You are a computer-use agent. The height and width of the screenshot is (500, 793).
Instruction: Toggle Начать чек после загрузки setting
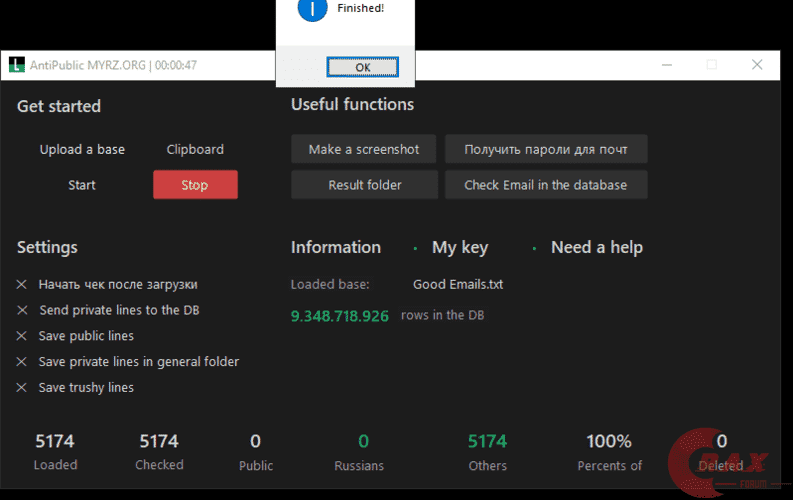coord(22,284)
